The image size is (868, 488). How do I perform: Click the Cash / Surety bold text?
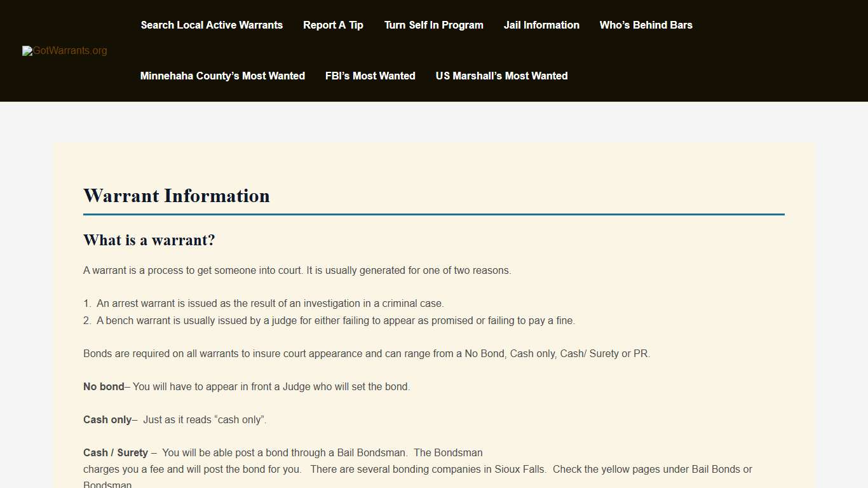click(x=115, y=452)
